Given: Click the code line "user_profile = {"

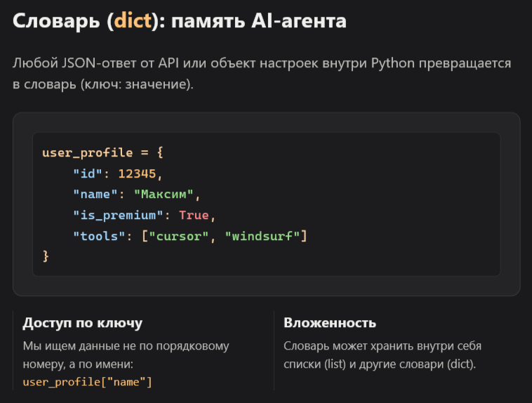Looking at the screenshot, I should click(x=102, y=152).
